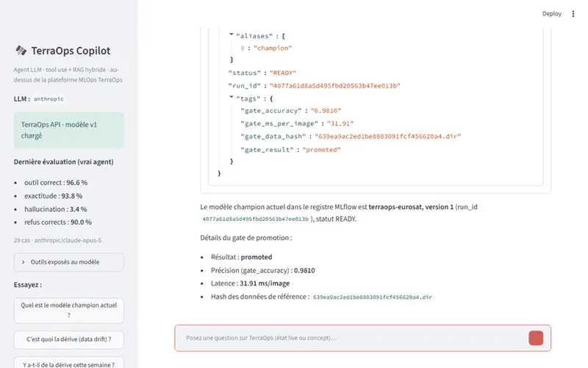Image resolution: width=588 pixels, height=368 pixels.
Task: Click the reference data hash code in the answer
Action: (373, 297)
